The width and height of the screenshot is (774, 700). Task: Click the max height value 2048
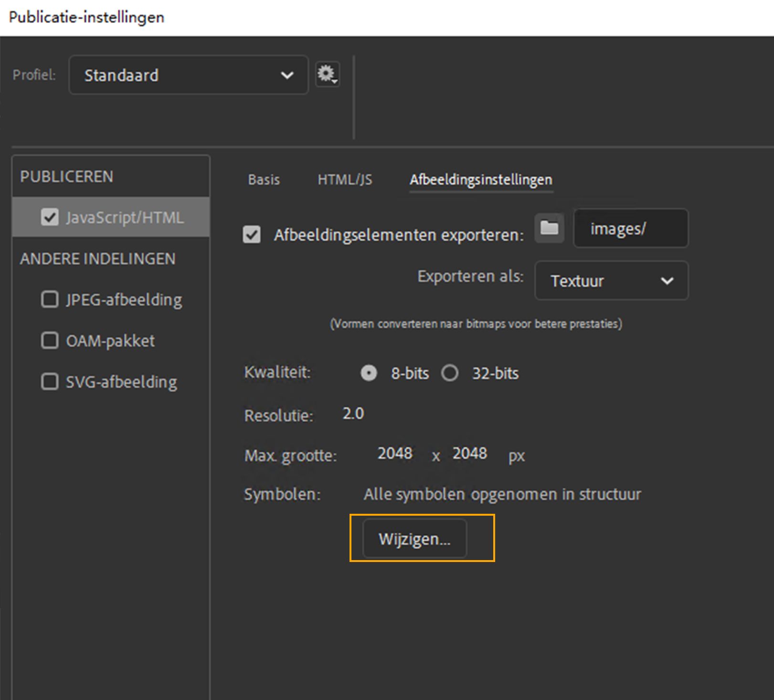[470, 453]
